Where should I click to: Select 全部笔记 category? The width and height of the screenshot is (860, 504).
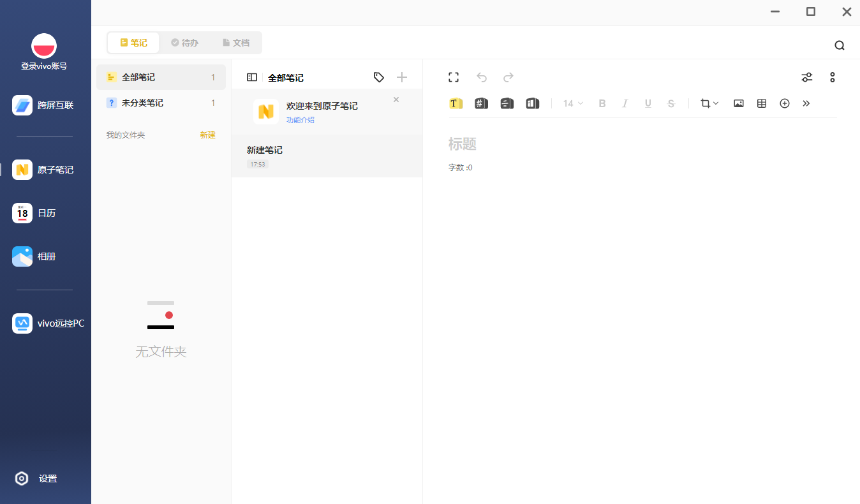161,77
